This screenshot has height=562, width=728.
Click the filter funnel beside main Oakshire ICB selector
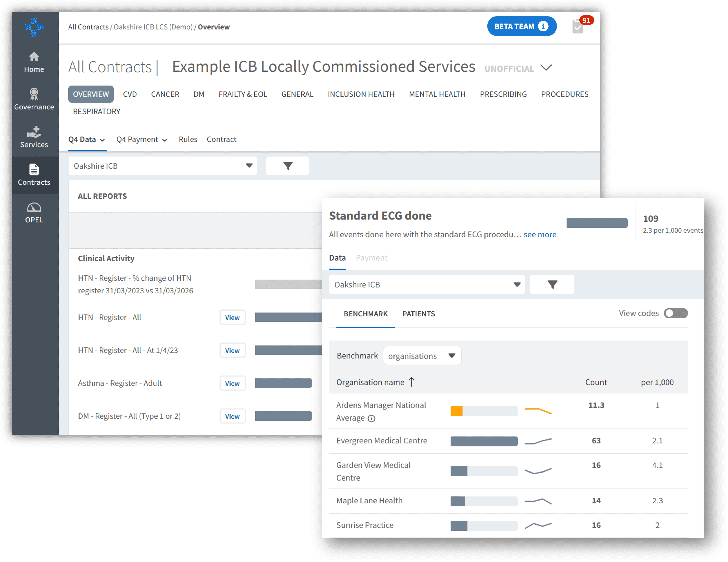pos(288,166)
